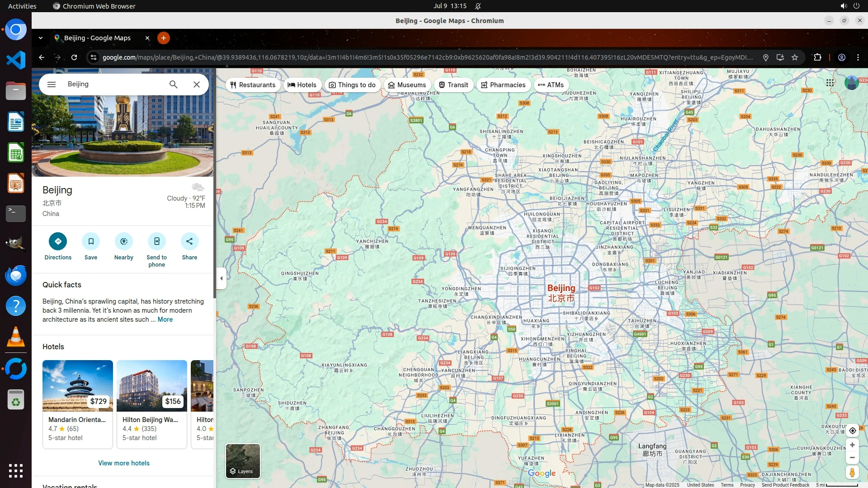Save Beijing with the bookmark icon
The width and height of the screenshot is (868, 488).
tap(91, 241)
